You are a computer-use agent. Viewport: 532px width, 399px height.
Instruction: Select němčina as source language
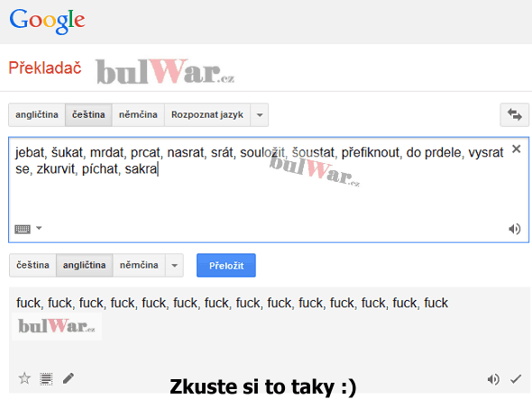click(x=138, y=115)
